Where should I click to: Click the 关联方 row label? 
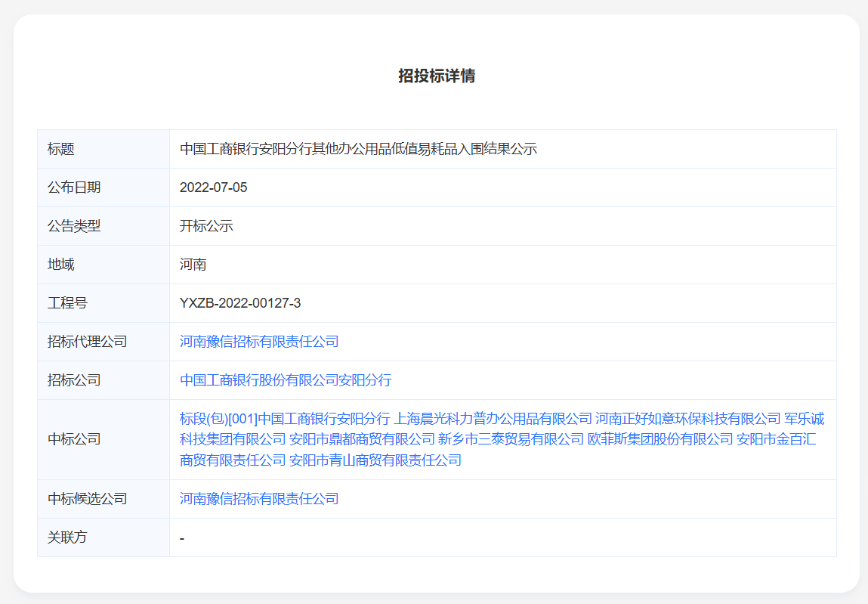67,537
